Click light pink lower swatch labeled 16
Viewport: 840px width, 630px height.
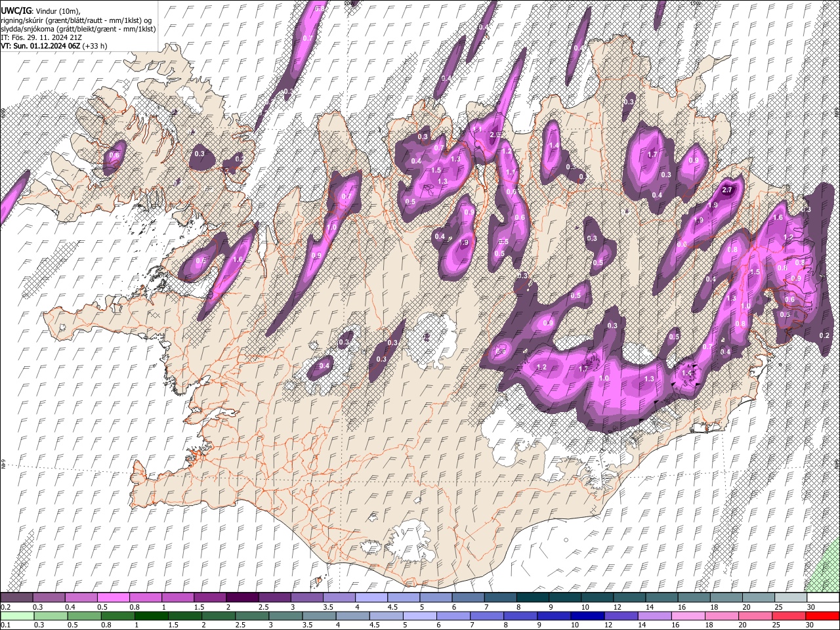tap(687, 616)
